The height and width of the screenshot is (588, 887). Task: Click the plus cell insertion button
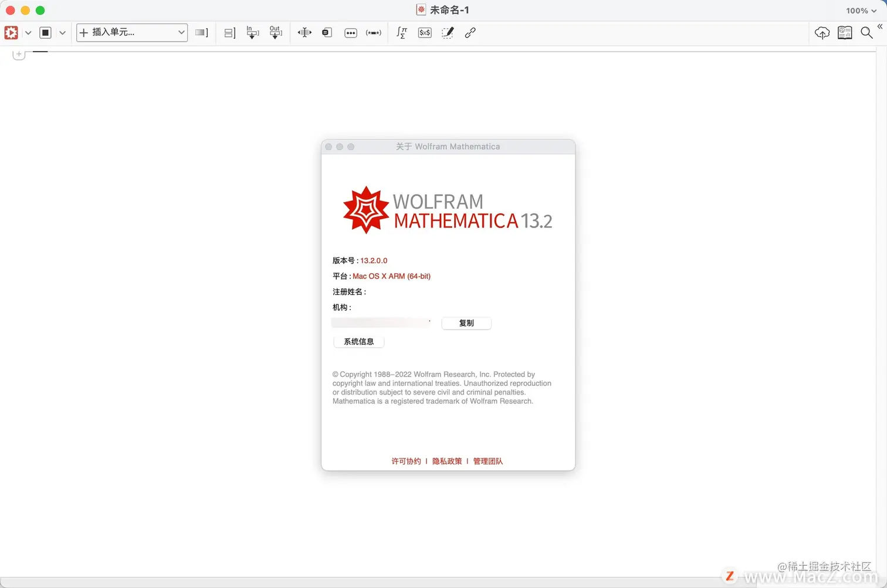click(19, 55)
